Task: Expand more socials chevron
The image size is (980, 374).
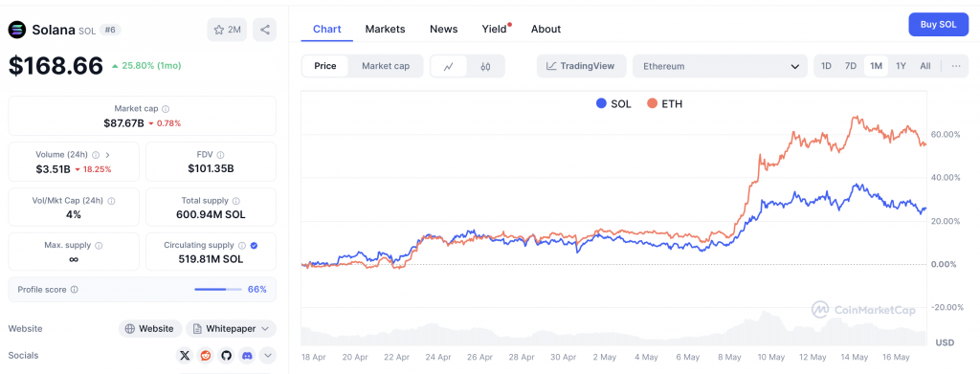Action: coord(268,355)
